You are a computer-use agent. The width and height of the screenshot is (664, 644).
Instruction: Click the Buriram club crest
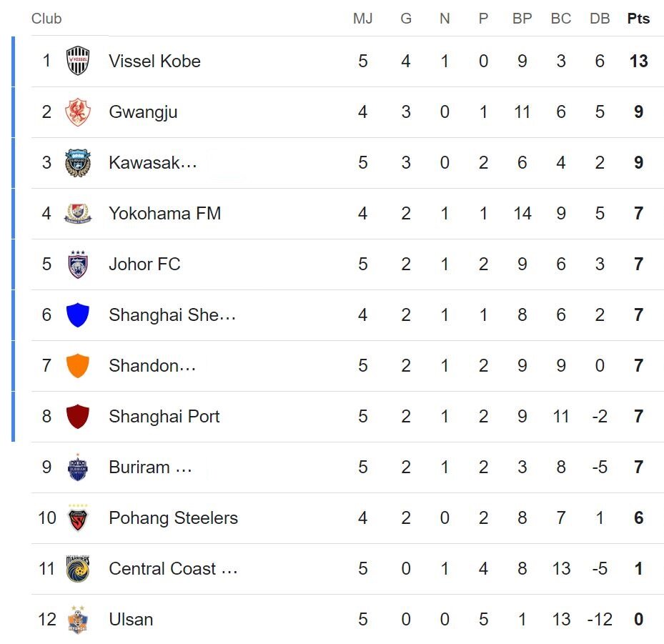[77, 467]
